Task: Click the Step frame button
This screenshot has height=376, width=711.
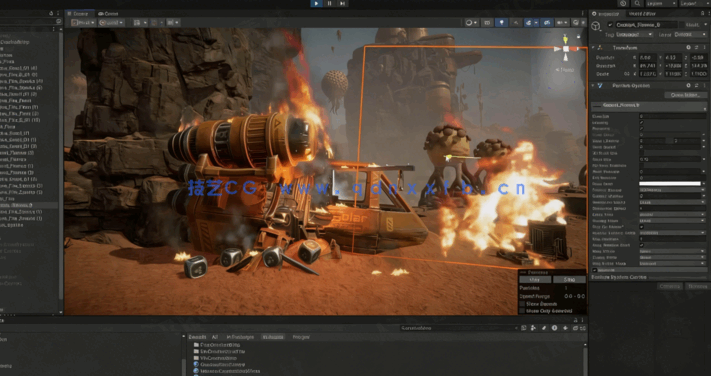Action: [x=343, y=3]
